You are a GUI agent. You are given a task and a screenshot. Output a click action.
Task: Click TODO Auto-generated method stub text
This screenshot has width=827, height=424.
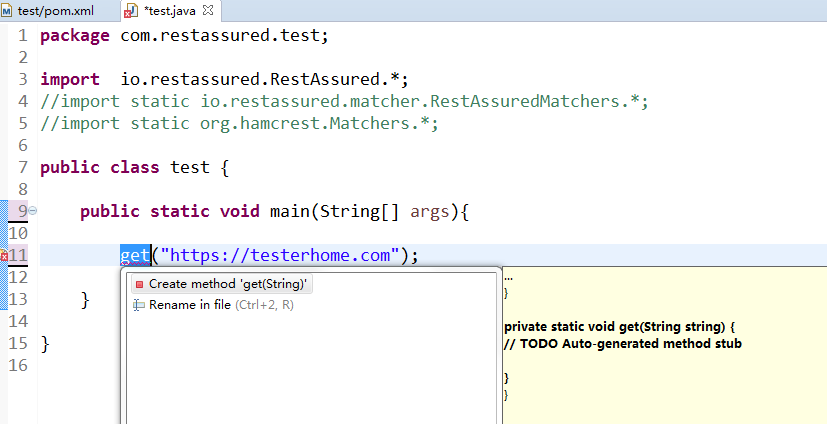pos(623,344)
